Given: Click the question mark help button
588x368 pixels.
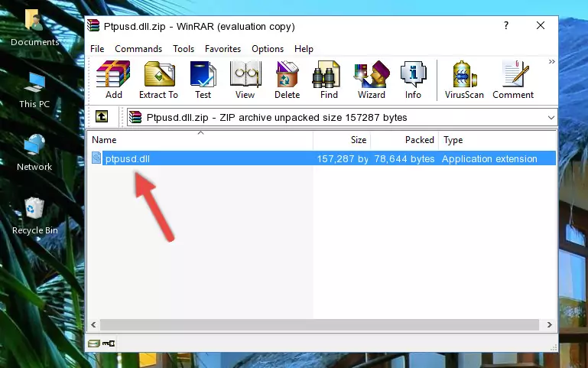Looking at the screenshot, I should tap(506, 25).
